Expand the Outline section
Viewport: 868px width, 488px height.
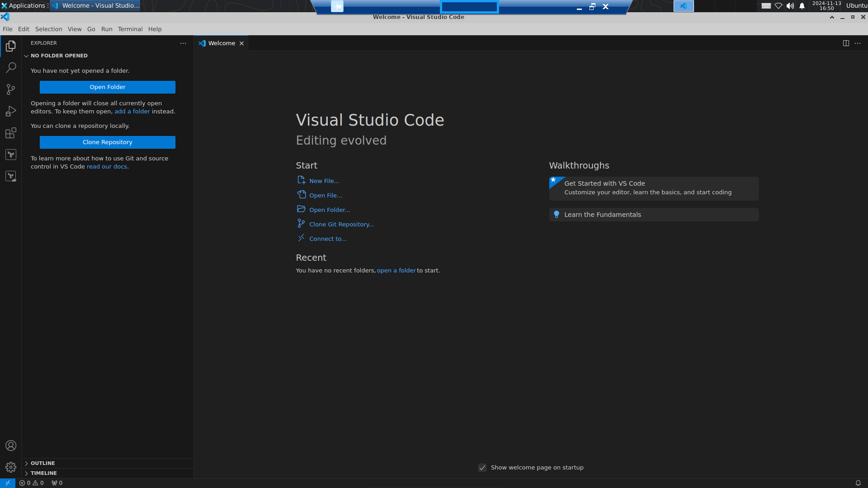point(42,463)
